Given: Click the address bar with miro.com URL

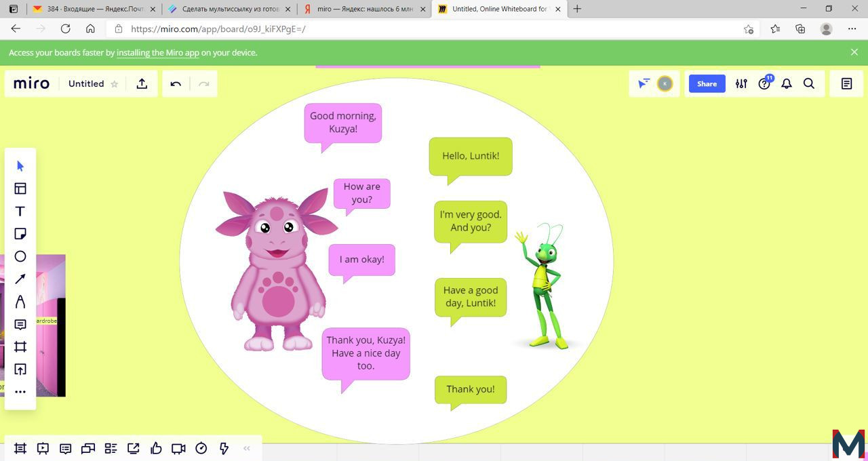Looking at the screenshot, I should point(431,29).
